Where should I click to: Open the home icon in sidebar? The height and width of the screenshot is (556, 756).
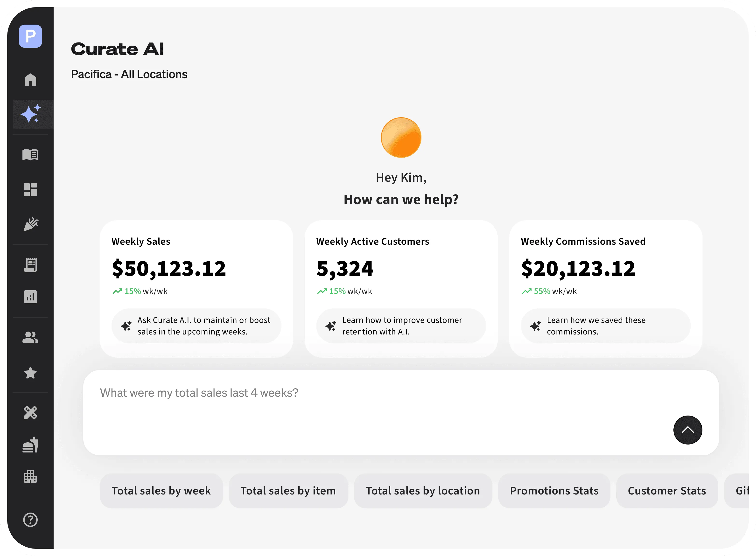30,80
